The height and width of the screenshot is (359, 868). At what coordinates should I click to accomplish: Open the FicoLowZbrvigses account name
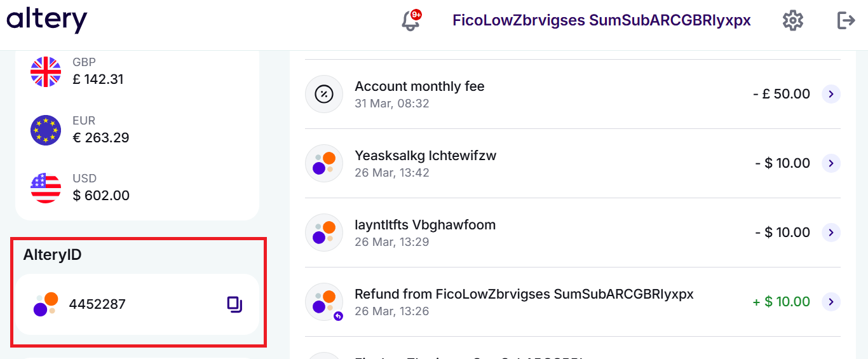(602, 20)
